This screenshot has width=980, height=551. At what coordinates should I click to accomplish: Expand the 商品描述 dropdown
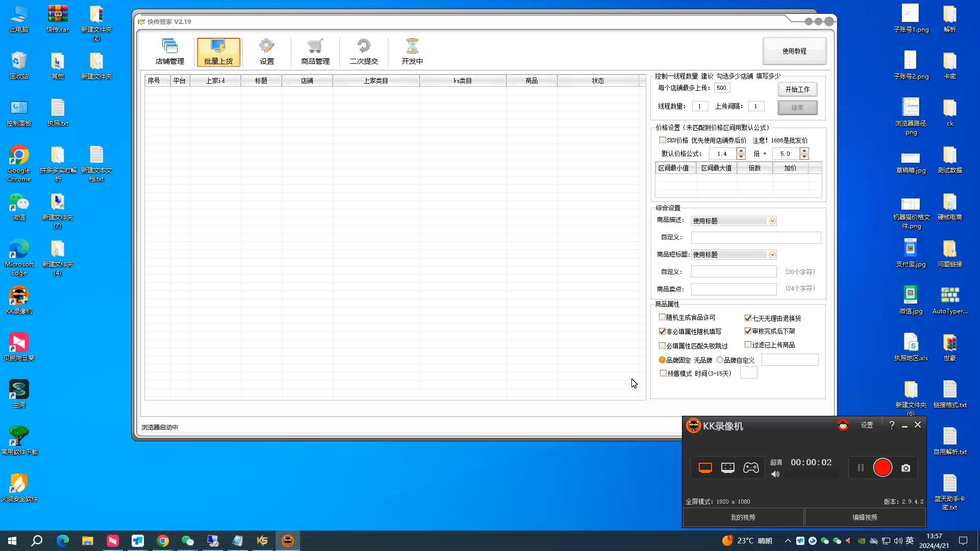pyautogui.click(x=772, y=221)
